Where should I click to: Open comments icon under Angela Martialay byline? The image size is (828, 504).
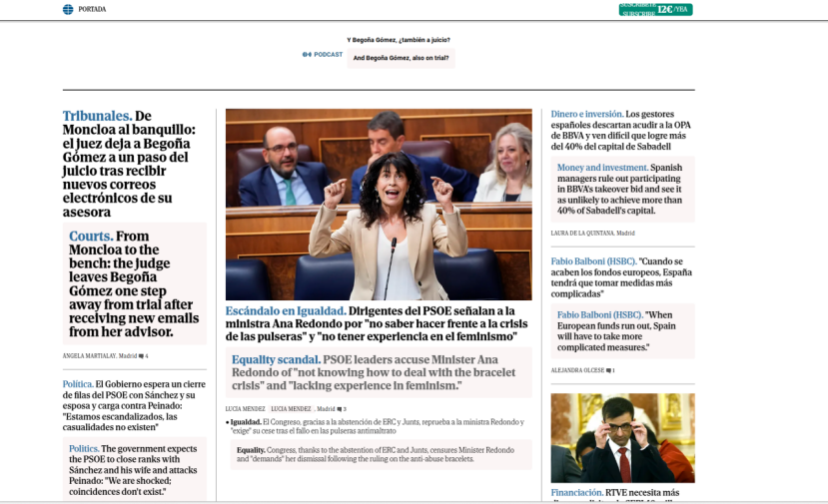click(145, 355)
